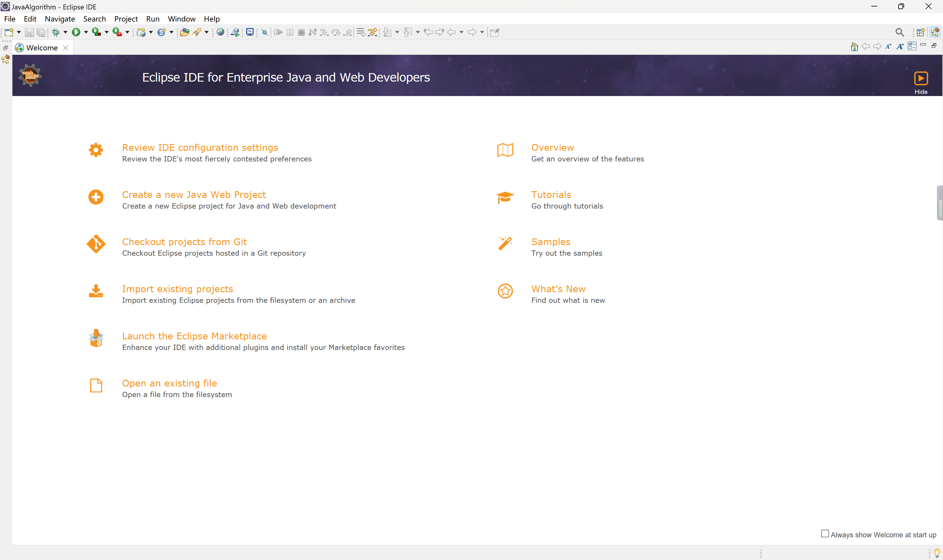Click the debug Resume icon
943x560 pixels.
278,32
